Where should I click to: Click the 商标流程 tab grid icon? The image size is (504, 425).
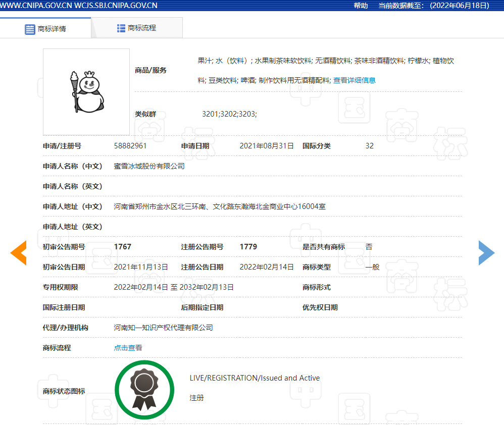pos(121,28)
